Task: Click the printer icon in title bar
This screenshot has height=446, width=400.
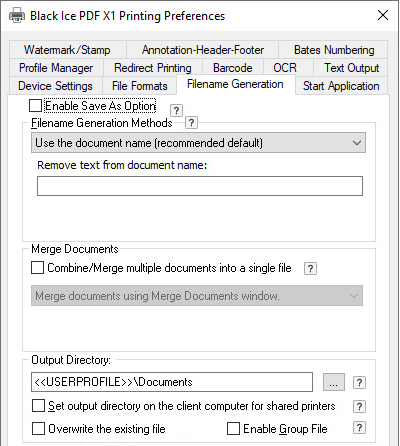Action: point(17,16)
